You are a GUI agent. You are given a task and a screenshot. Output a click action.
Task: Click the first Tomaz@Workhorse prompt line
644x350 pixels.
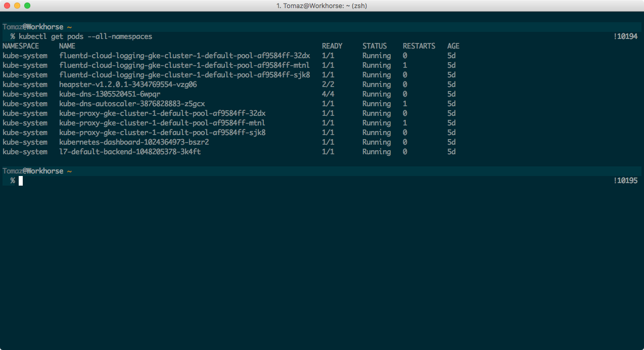[322, 27]
